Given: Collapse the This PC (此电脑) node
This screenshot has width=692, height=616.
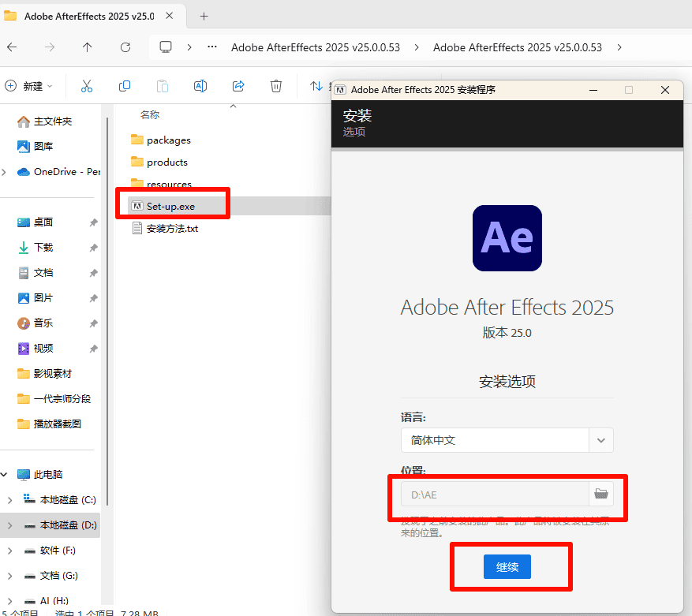Looking at the screenshot, I should pyautogui.click(x=4, y=474).
